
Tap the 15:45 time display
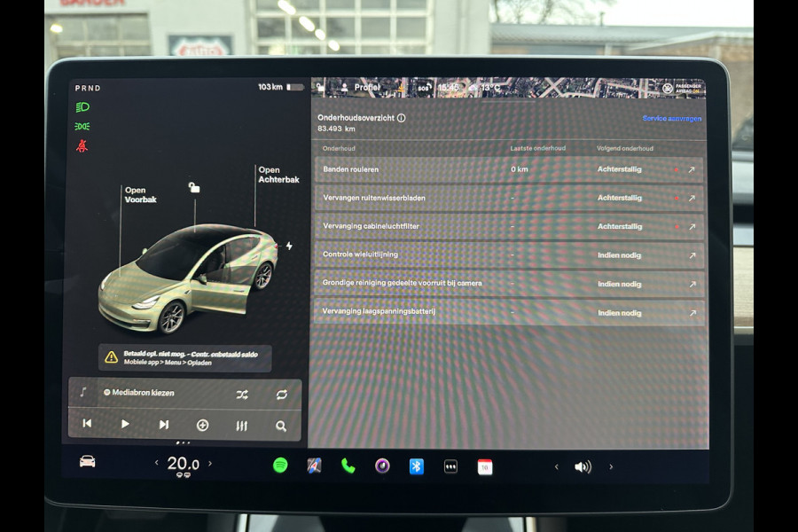click(450, 88)
